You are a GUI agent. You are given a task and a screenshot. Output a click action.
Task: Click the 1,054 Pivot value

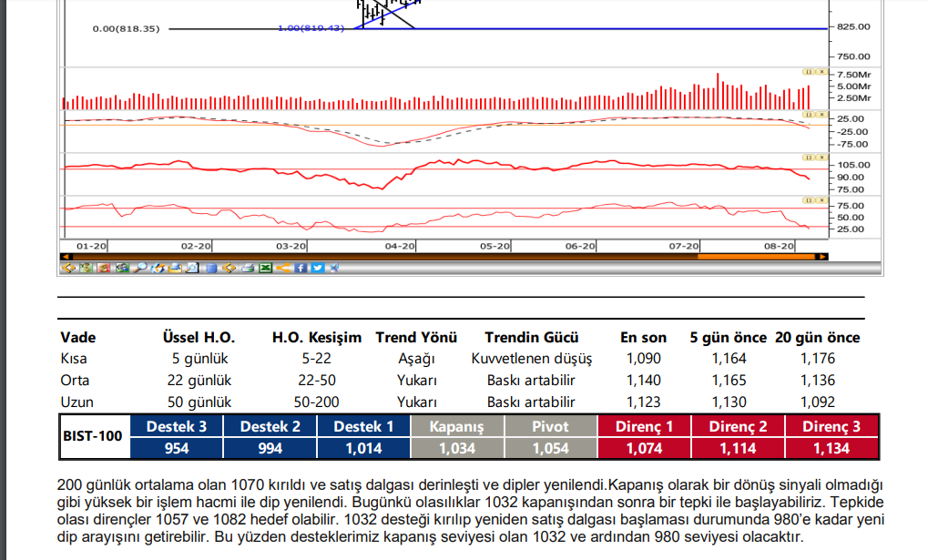coord(550,448)
